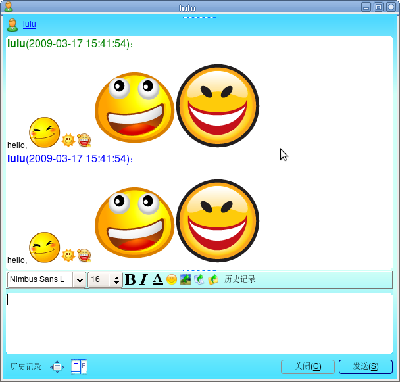
Task: Click the bottom-left history text label
Action: point(25,367)
